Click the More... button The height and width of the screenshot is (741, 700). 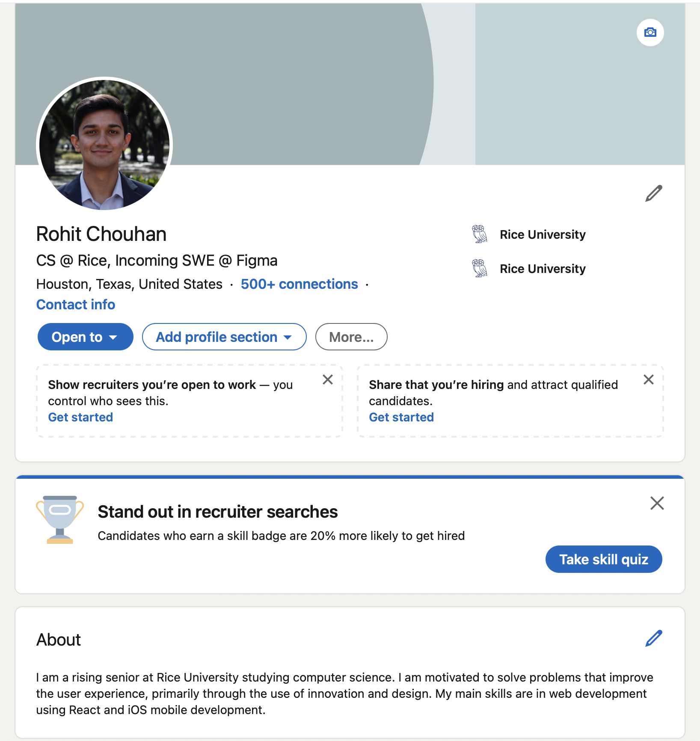point(351,337)
